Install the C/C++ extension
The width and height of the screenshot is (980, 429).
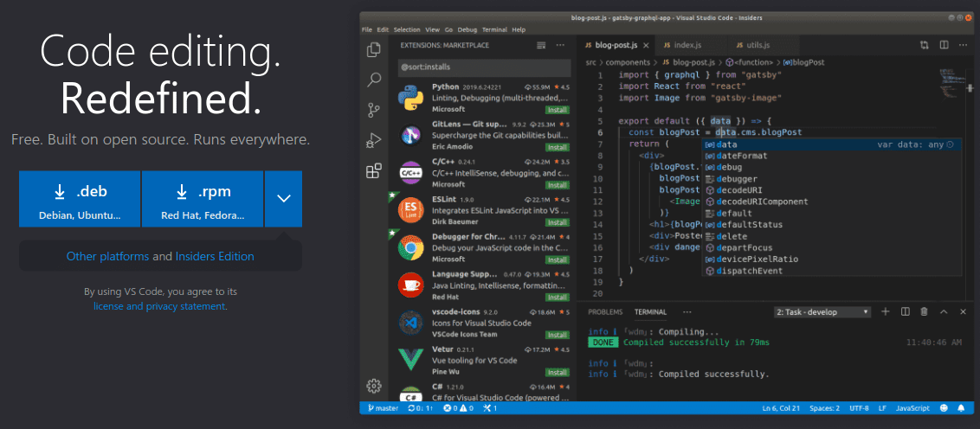click(x=557, y=185)
